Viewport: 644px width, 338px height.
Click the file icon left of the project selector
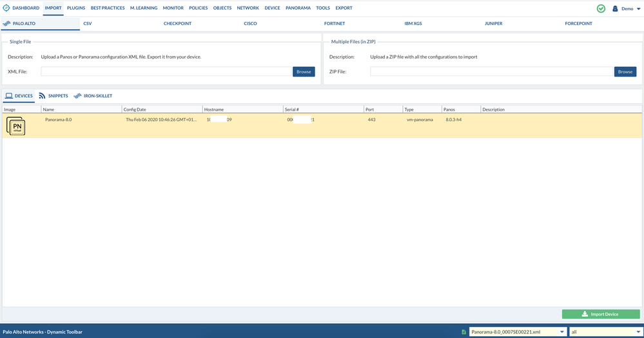463,332
